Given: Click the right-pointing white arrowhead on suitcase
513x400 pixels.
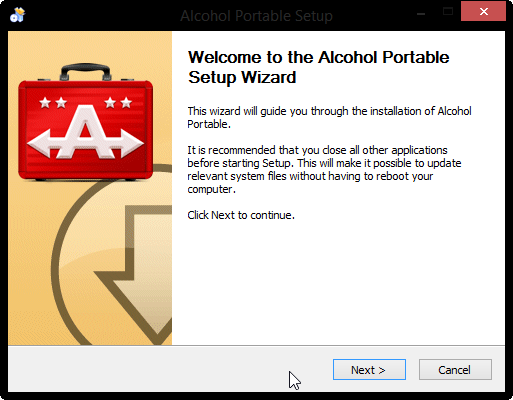Looking at the screenshot, I should (x=131, y=143).
